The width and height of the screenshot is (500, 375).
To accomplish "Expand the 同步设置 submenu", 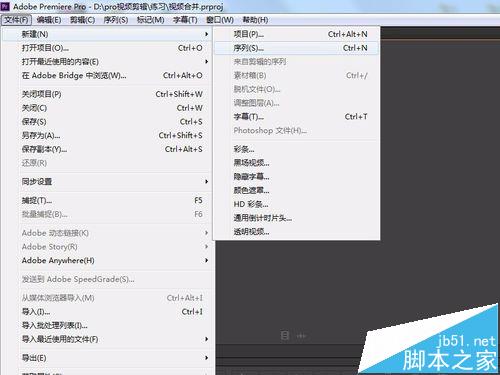I will [x=107, y=182].
